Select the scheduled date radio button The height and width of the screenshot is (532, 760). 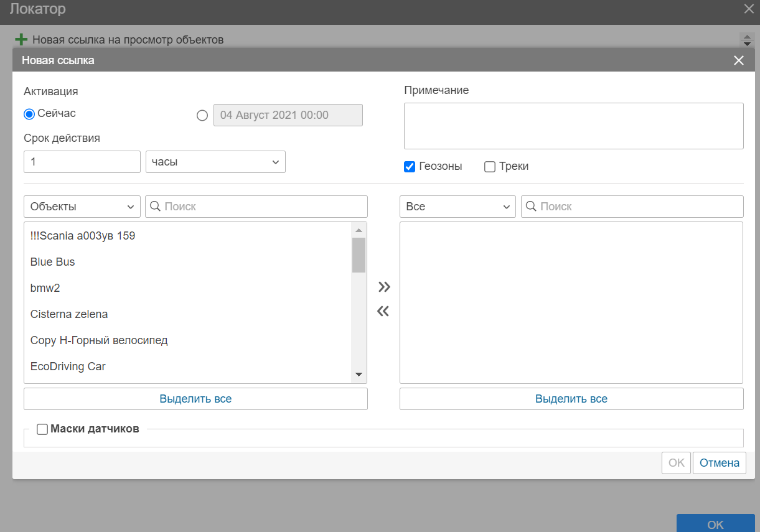[202, 116]
